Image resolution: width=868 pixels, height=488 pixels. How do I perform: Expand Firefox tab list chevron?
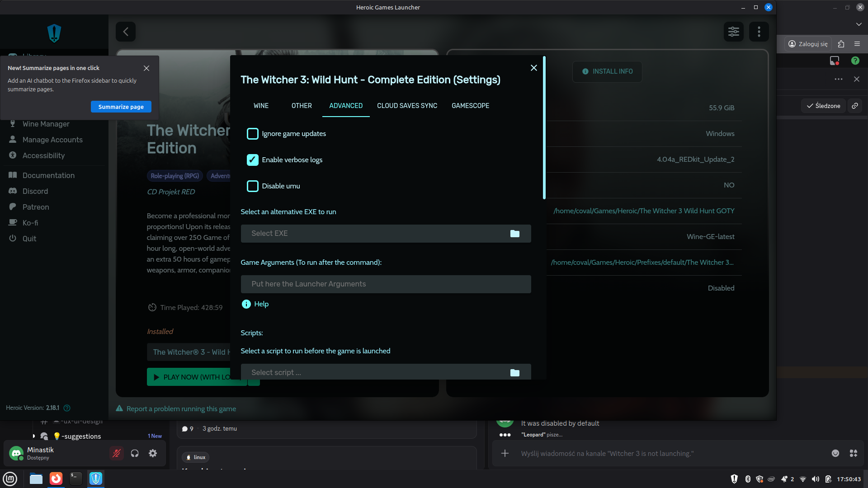859,24
